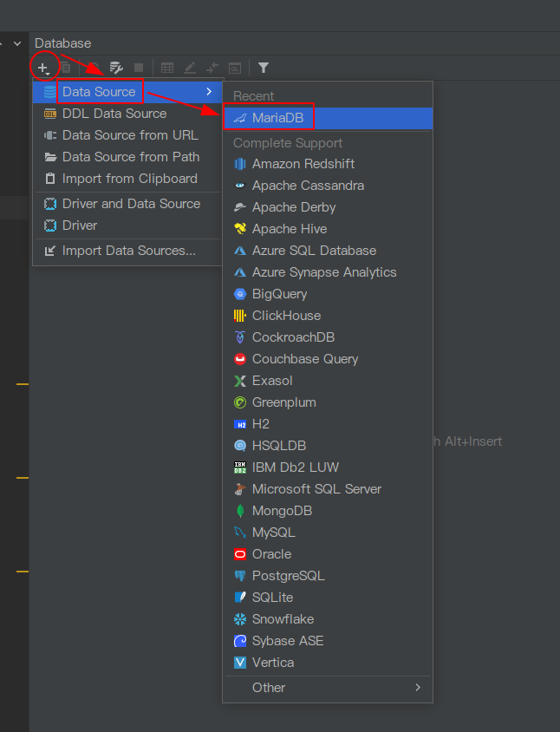Select Amazon Redshift data source

click(328, 164)
